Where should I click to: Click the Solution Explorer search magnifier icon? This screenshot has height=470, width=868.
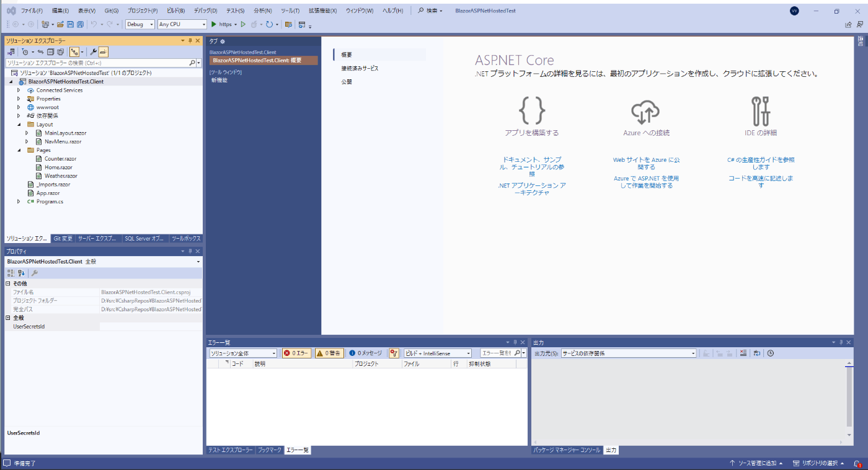(192, 63)
